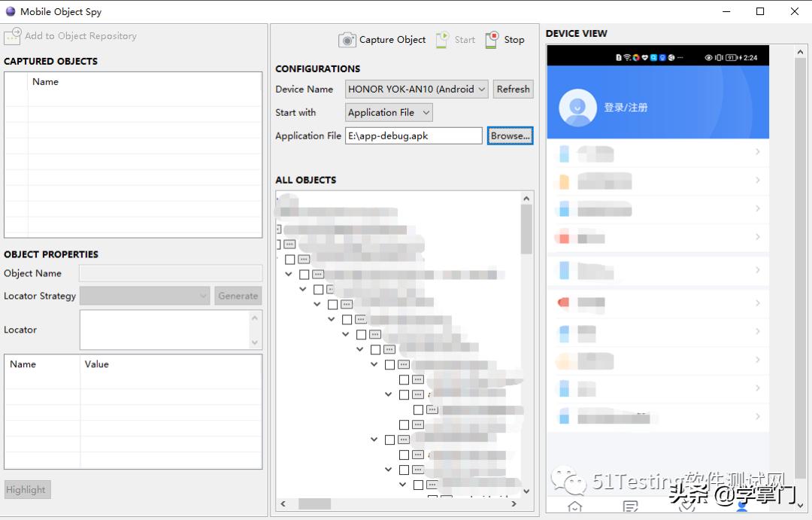
Task: Maximize the Mobile Object Spy window
Action: pyautogui.click(x=760, y=11)
